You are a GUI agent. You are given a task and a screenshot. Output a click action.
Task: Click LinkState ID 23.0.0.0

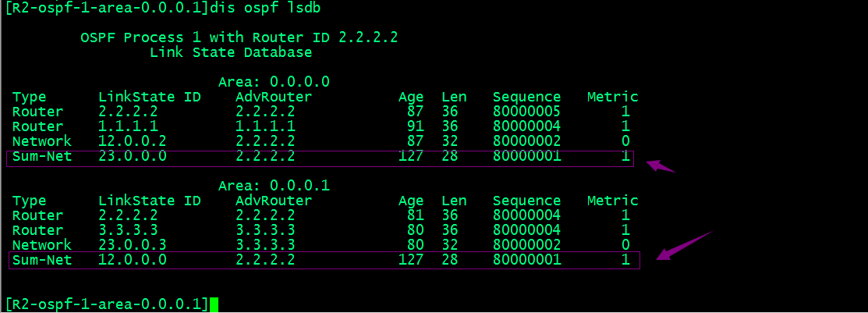pyautogui.click(x=133, y=156)
